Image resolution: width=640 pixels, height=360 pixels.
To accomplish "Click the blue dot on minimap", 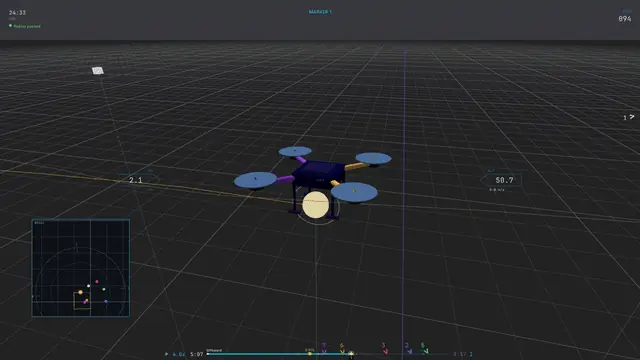I will click(106, 302).
